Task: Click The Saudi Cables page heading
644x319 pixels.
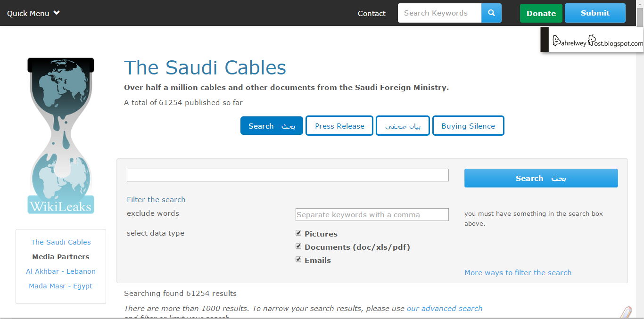Action: tap(205, 67)
